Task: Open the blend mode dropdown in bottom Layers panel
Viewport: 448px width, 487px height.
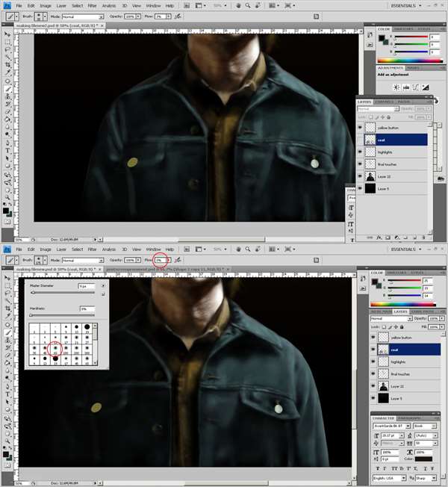Action: click(391, 319)
